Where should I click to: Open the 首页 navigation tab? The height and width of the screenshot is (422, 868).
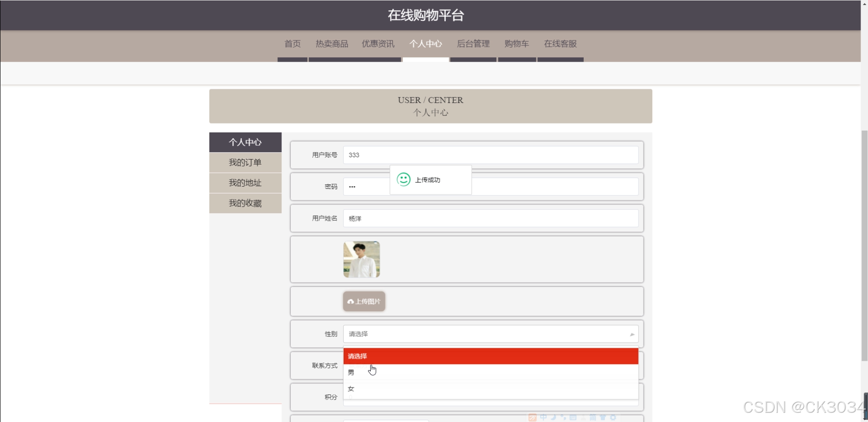pos(292,44)
